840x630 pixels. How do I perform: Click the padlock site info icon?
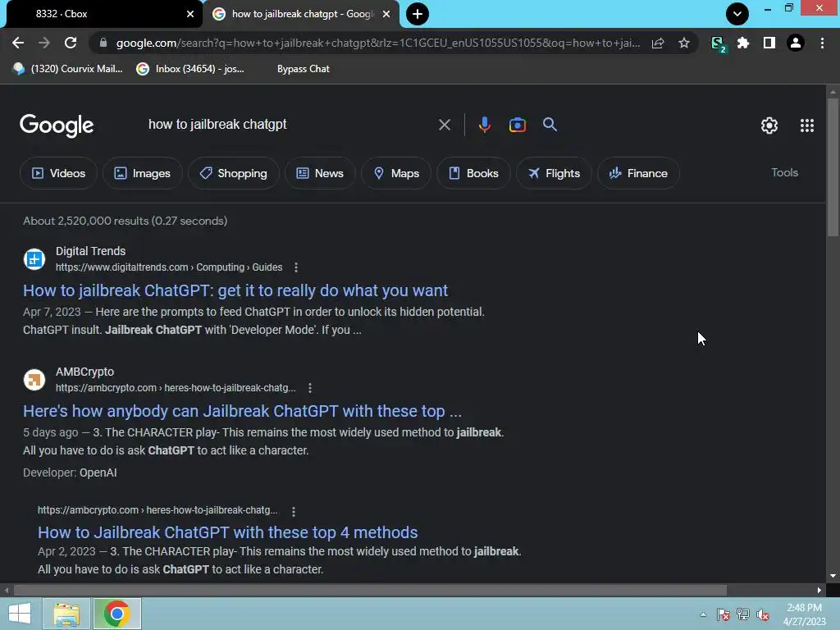click(x=103, y=43)
